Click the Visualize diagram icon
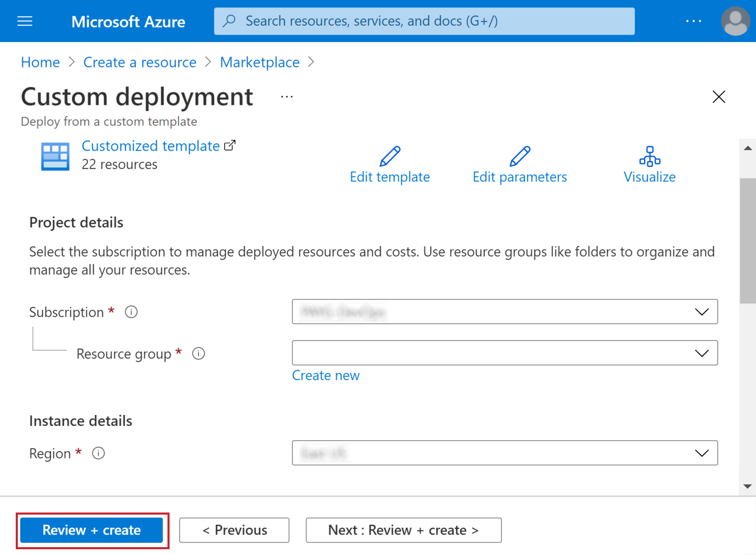 coord(649,156)
